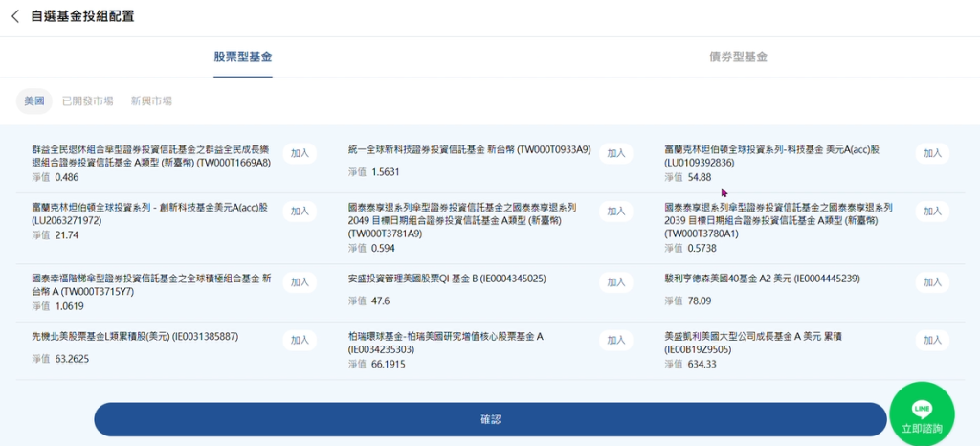Add 國泰泰享退 2039 fund via 加入
Screen dimensions: 980x446
tap(932, 212)
